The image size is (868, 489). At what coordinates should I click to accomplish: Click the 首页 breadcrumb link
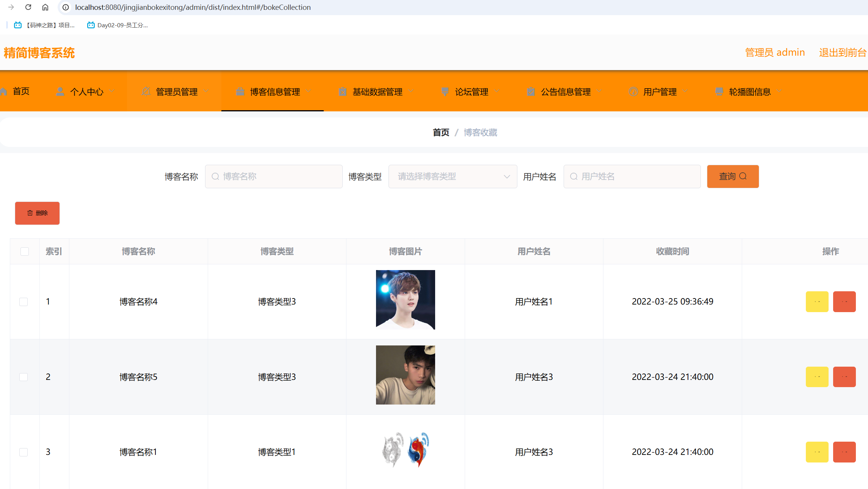click(441, 133)
